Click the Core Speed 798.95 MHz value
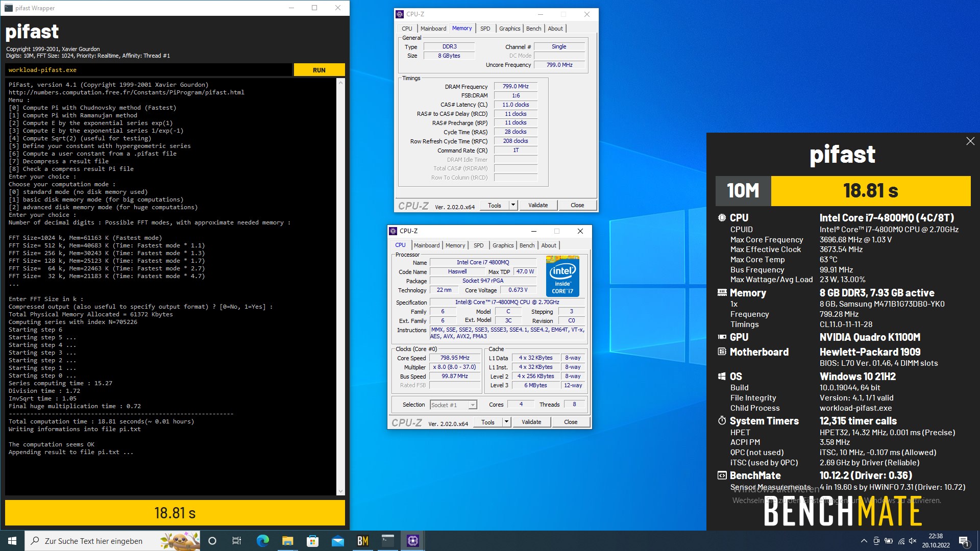 (455, 358)
